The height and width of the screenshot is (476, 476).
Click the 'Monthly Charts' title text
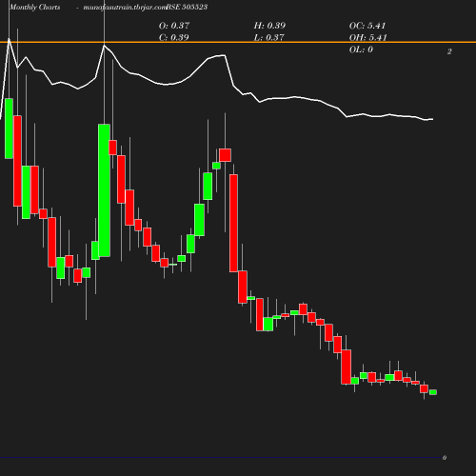(35, 8)
